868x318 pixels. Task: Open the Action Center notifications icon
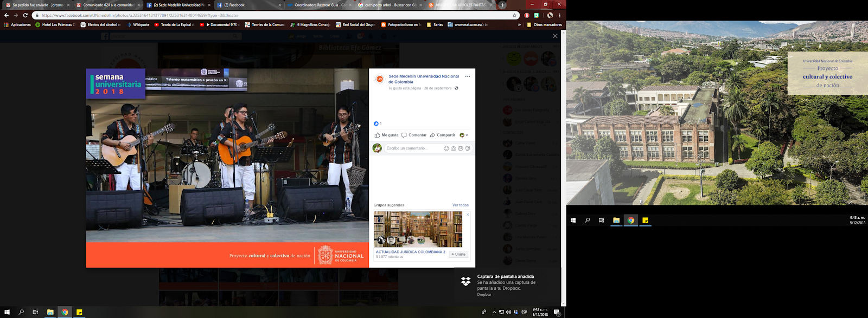pyautogui.click(x=557, y=312)
